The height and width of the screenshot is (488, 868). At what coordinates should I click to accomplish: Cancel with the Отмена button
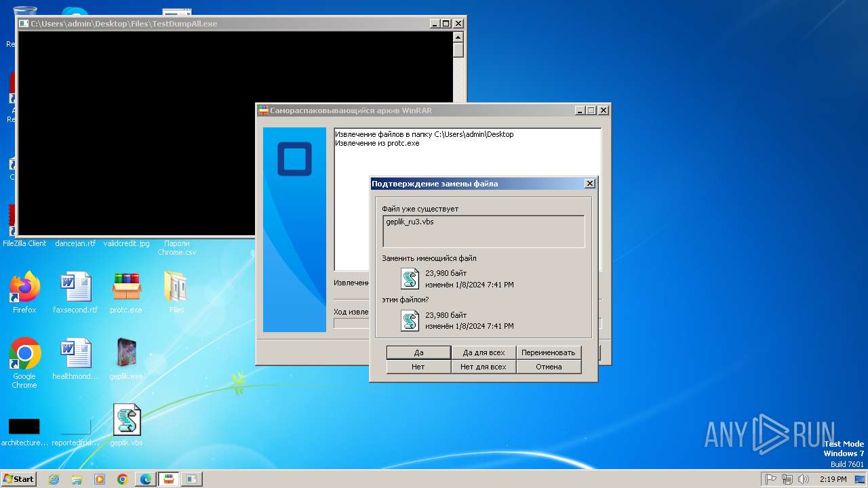pyautogui.click(x=549, y=367)
